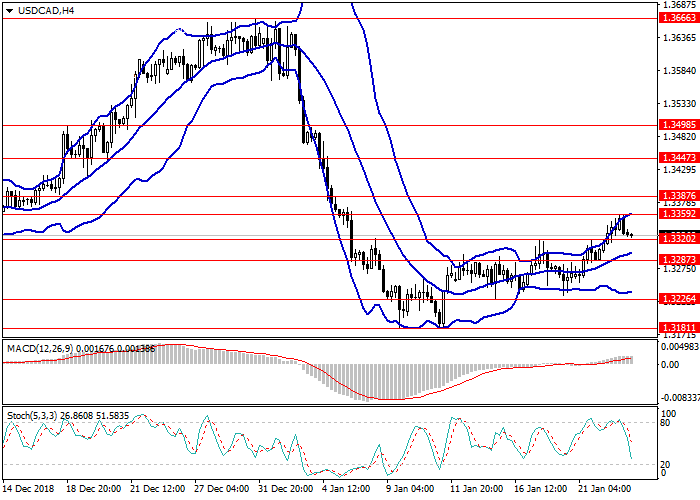Click the USDCAD,H4 chart title
This screenshot has height=500, width=700.
point(37,11)
